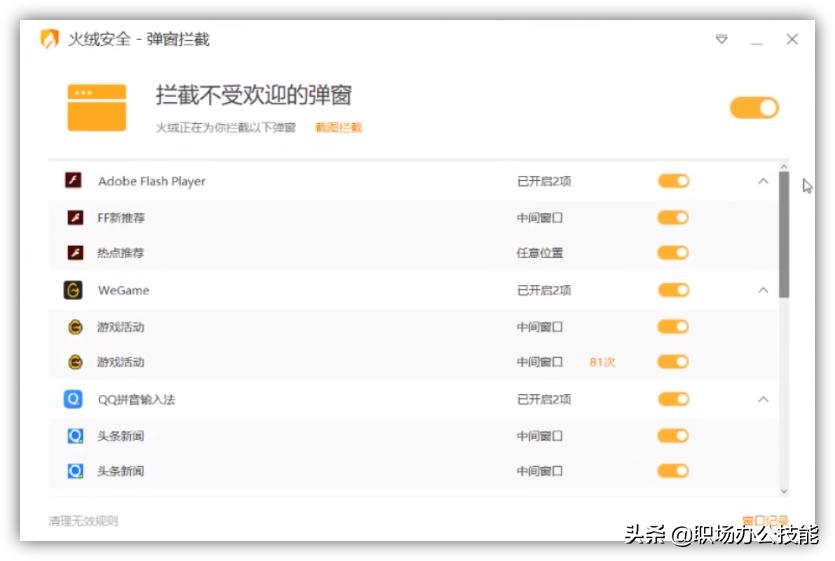Image resolution: width=835 pixels, height=561 pixels.
Task: Click the Huorong flame logo in title bar
Action: [50, 39]
